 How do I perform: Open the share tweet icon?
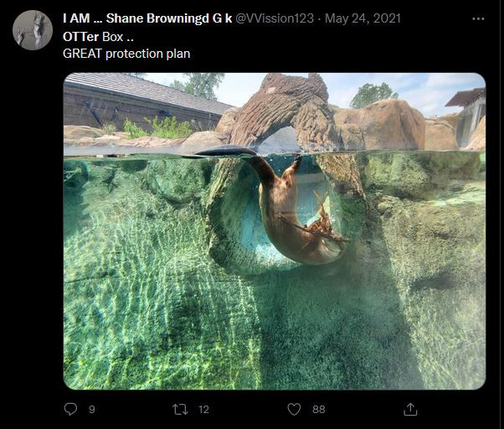click(410, 409)
